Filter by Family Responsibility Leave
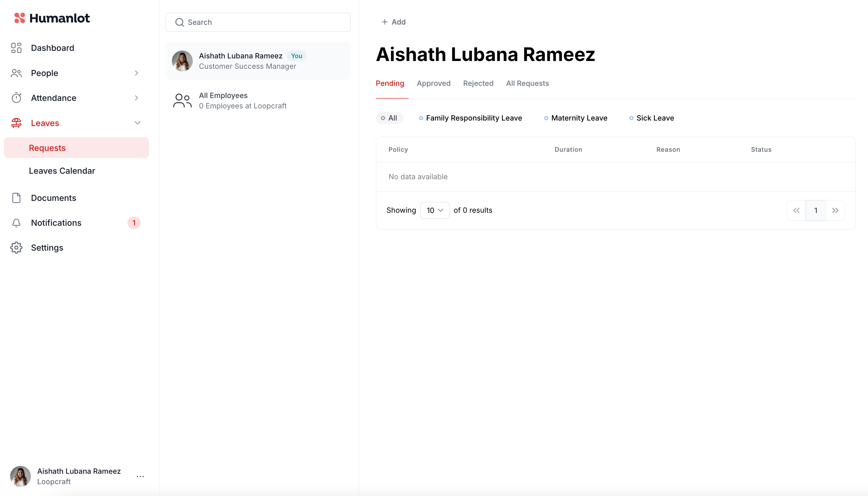This screenshot has height=496, width=868. click(470, 118)
